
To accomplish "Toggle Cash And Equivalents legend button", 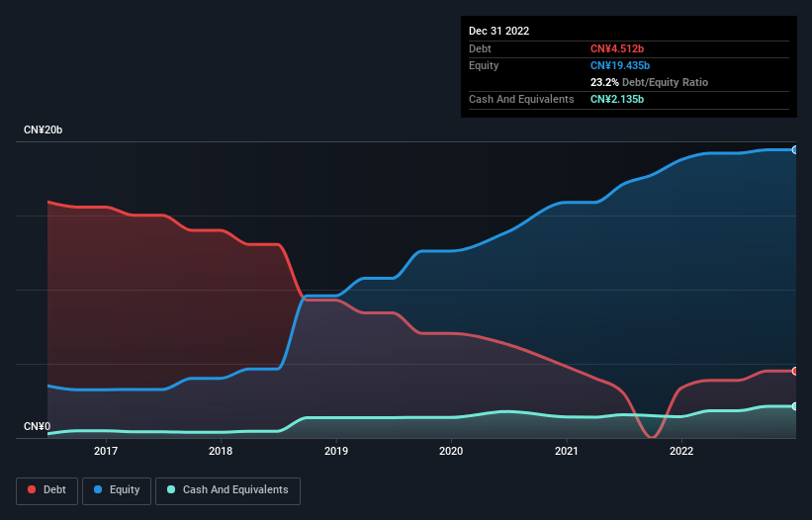I will (x=227, y=490).
